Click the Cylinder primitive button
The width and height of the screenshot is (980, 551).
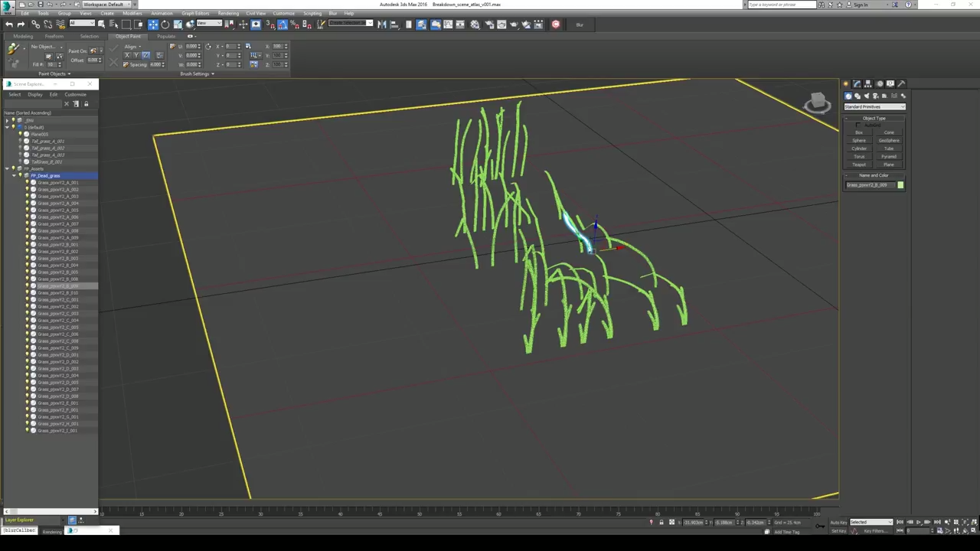tap(859, 148)
